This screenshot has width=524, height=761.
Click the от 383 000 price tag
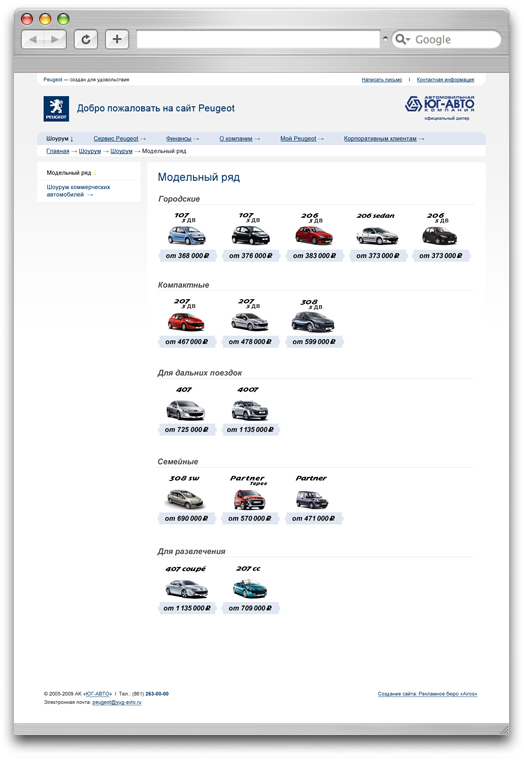[314, 256]
